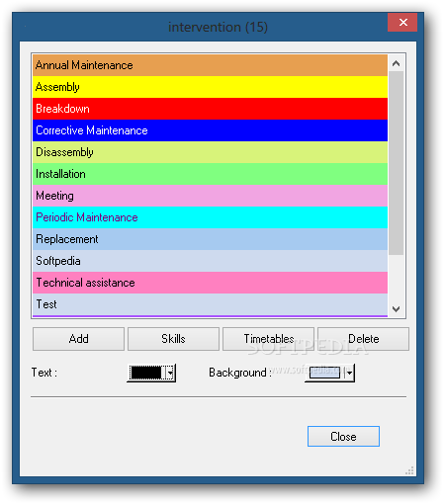The width and height of the screenshot is (444, 504).
Task: Close the window with the red X
Action: point(402,23)
